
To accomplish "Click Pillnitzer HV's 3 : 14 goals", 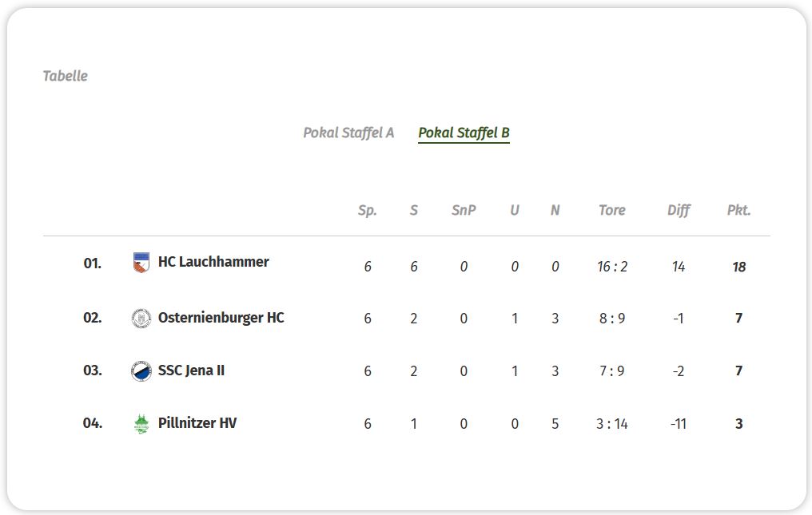I will point(612,424).
